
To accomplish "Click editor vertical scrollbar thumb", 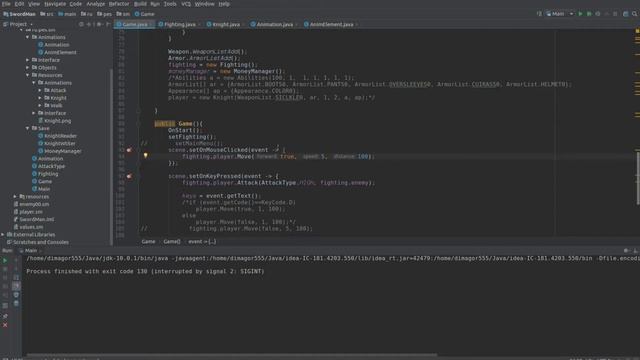I will 638,178.
